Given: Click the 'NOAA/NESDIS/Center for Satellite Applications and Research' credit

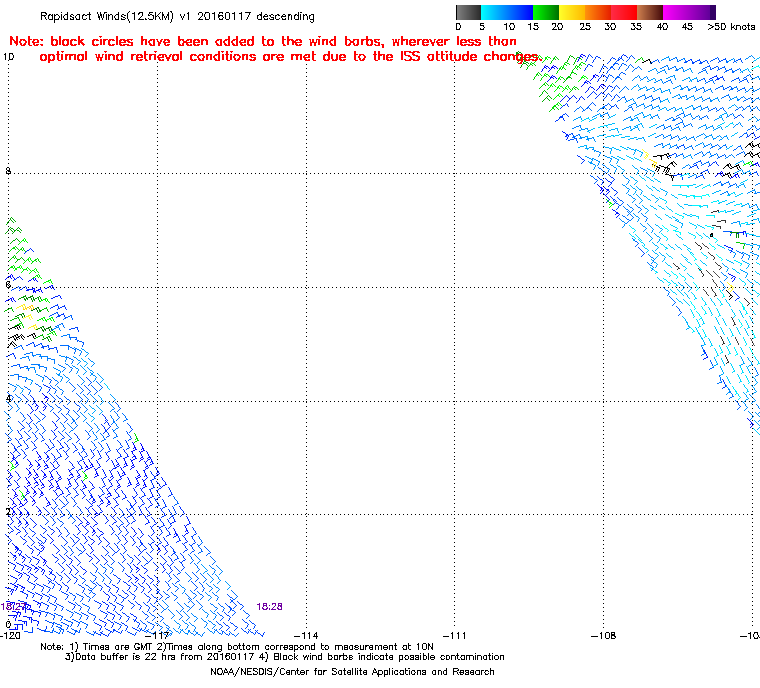Looking at the screenshot, I should (352, 672).
